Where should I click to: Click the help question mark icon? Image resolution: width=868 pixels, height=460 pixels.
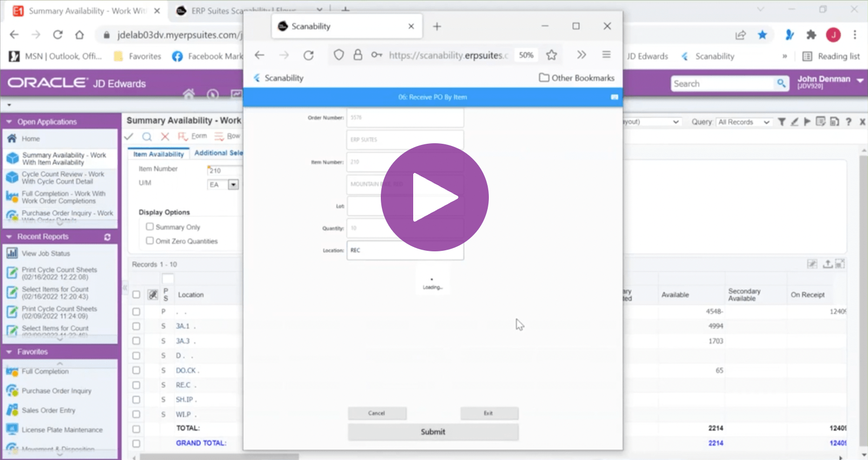point(849,122)
